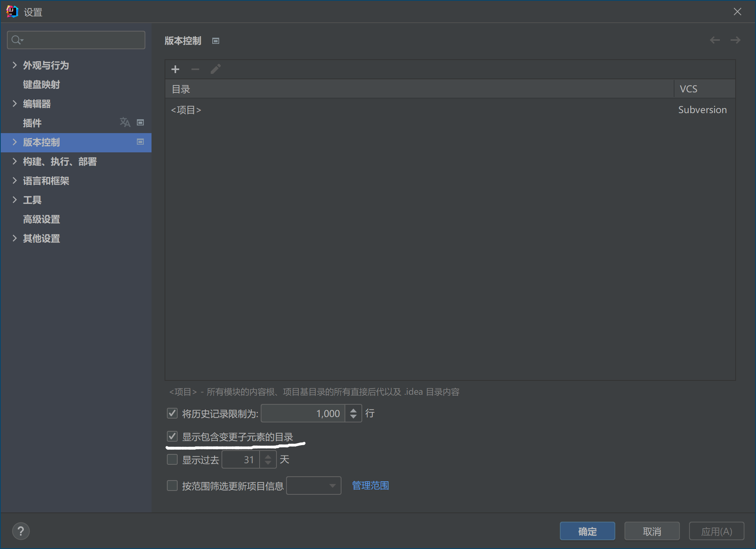This screenshot has width=756, height=549.
Task: Uncheck 将历史记录限制为 checkbox
Action: 172,414
